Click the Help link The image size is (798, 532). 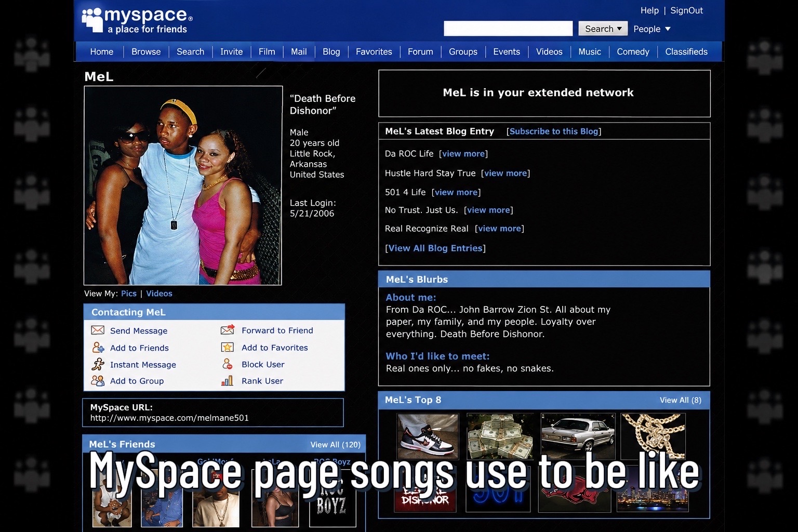649,10
